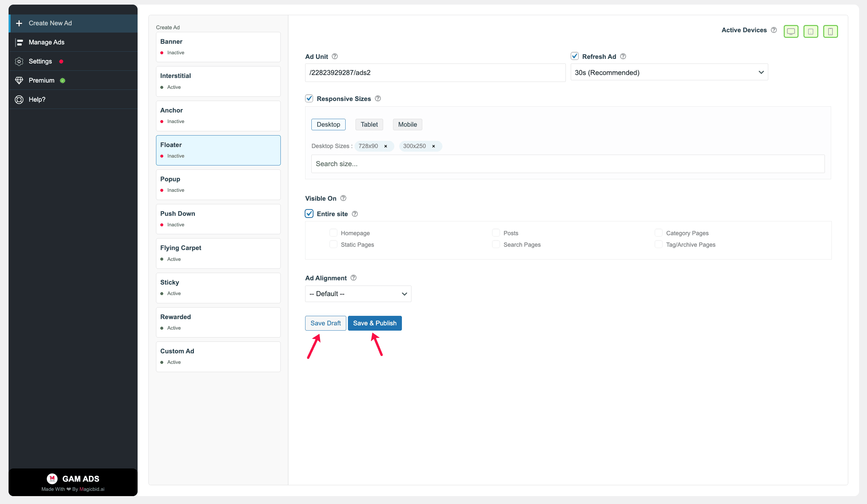Switch to the Mobile sizes tab
867x504 pixels.
coord(408,124)
